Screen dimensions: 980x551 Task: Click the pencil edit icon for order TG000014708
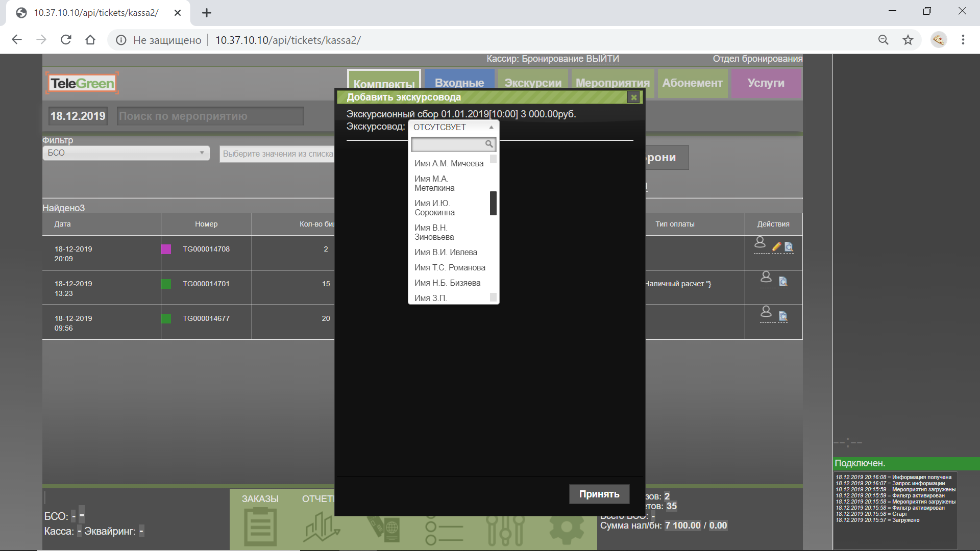(776, 247)
